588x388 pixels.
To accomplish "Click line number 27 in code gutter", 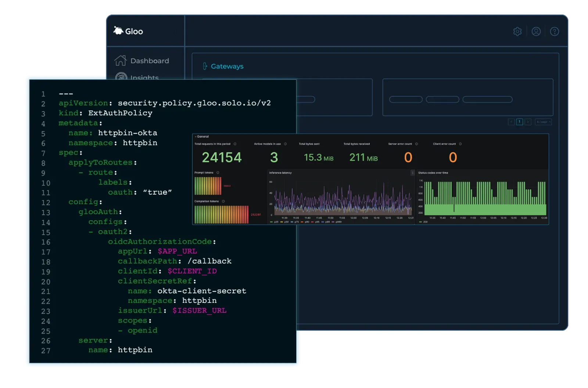I will point(46,351).
